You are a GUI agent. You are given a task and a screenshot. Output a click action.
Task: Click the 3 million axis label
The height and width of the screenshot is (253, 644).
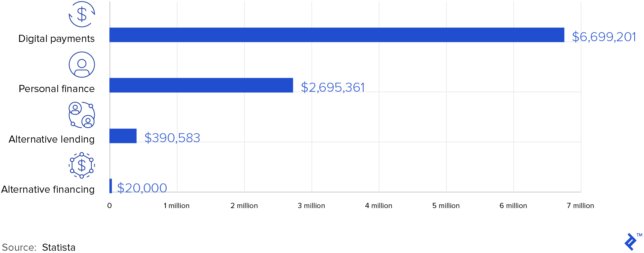click(x=311, y=206)
